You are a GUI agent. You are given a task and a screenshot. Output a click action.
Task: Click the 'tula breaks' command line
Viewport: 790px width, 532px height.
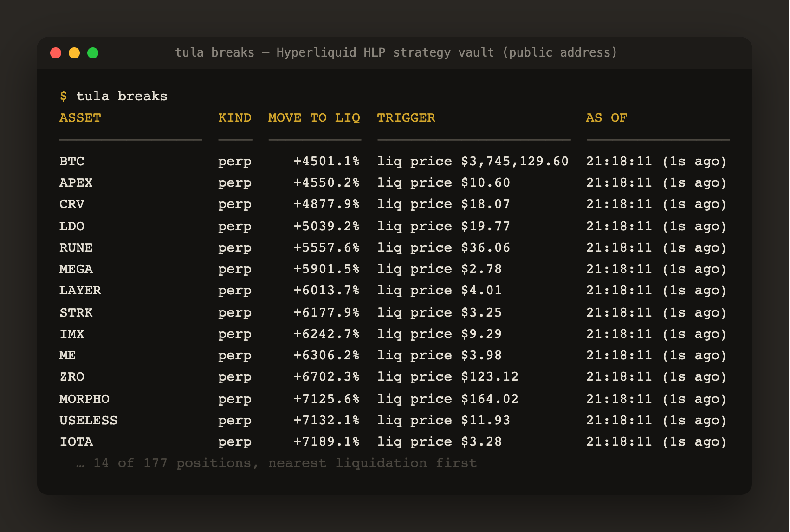(x=114, y=96)
